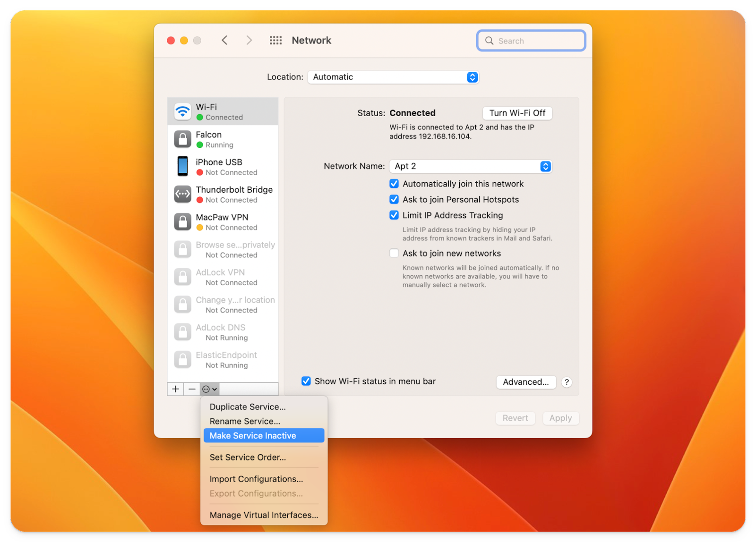
Task: Select the MacPaw VPN lock icon
Action: [182, 221]
